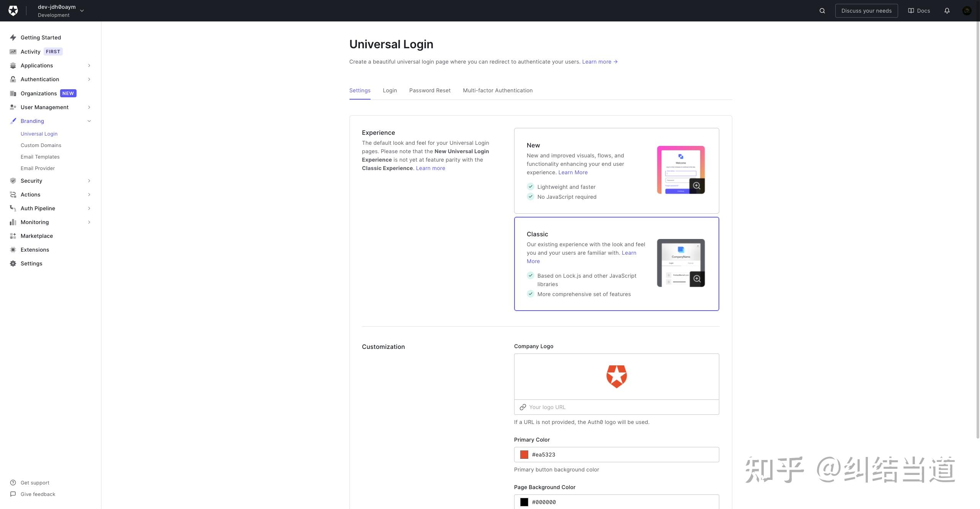Screen dimensions: 980x509
Task: Open the notifications bell
Action: (947, 11)
